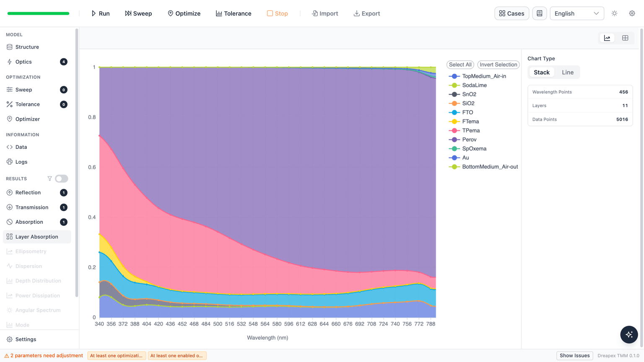Click the green progress bar
The height and width of the screenshot is (362, 644).
click(x=38, y=13)
